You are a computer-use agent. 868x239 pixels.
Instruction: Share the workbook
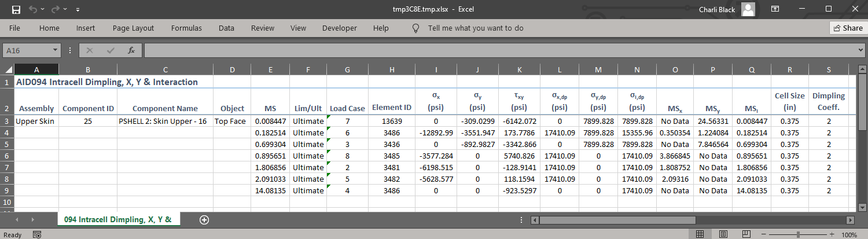tap(848, 28)
